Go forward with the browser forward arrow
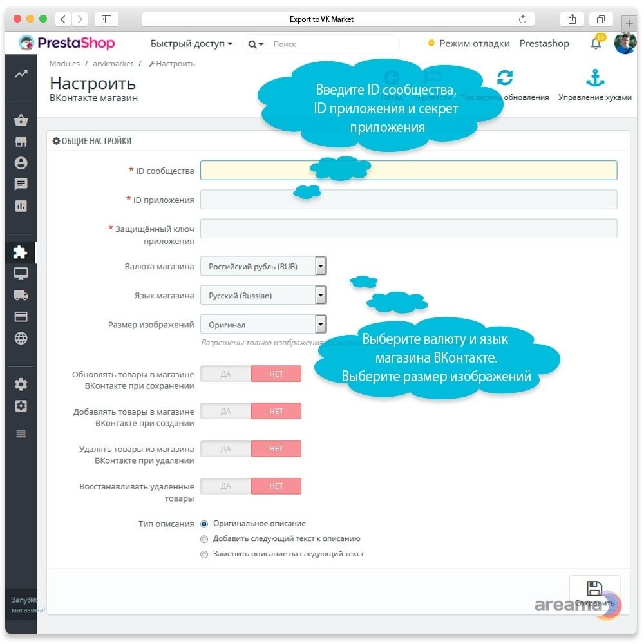Screen dimensions: 644x644 pyautogui.click(x=80, y=19)
